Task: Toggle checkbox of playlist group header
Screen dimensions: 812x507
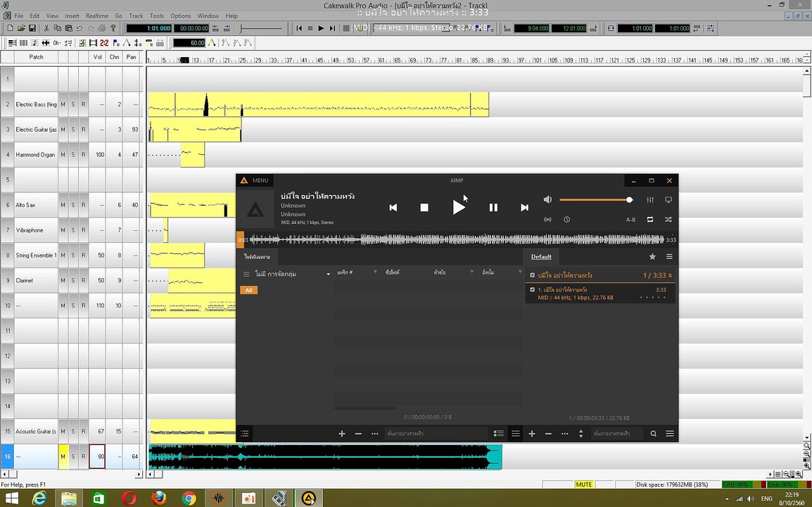Action: (532, 275)
